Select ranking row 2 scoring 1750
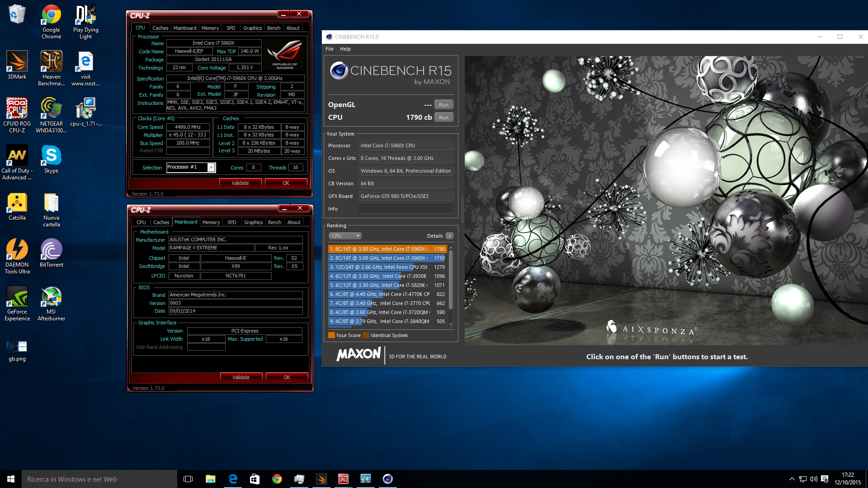868x488 pixels. [387, 258]
